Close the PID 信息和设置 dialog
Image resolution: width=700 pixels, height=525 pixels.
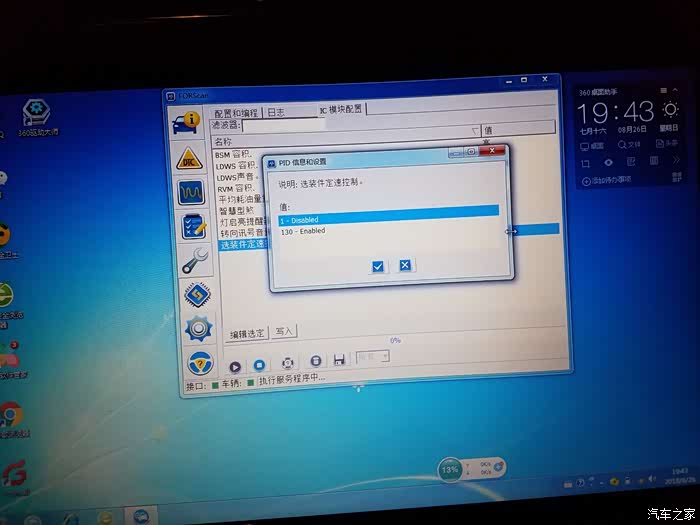[492, 150]
